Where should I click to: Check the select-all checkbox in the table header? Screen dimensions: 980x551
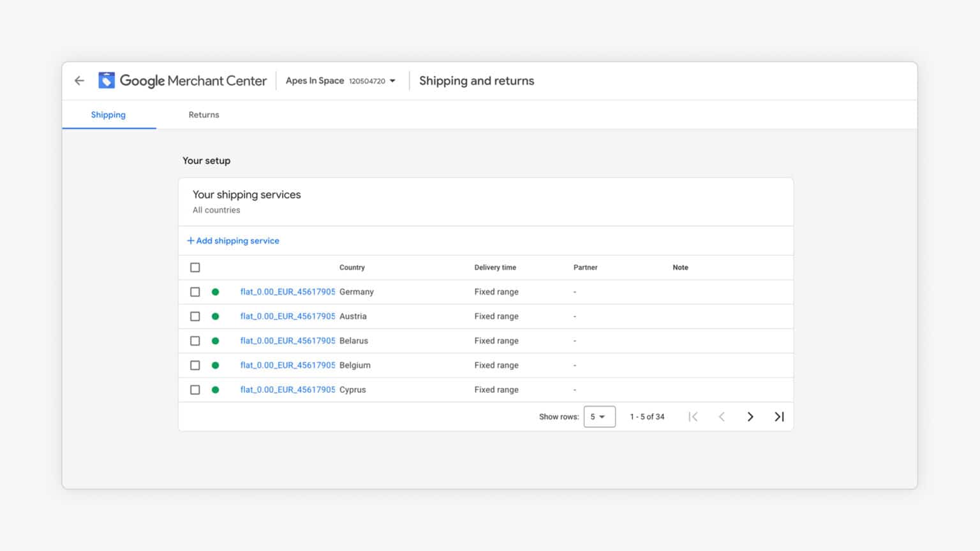coord(195,267)
